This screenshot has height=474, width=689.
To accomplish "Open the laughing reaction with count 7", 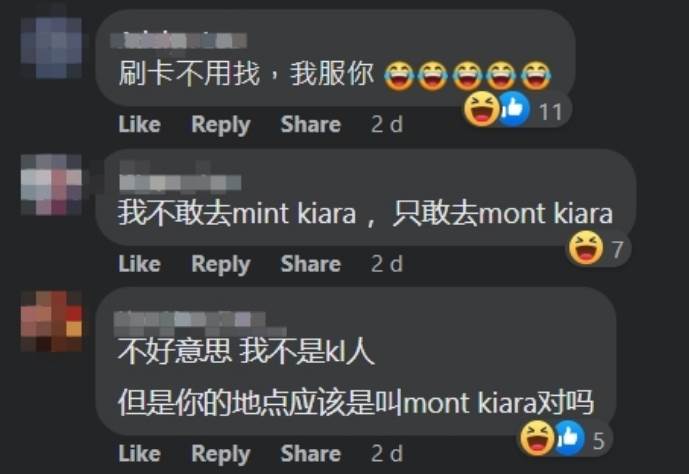I will (586, 248).
